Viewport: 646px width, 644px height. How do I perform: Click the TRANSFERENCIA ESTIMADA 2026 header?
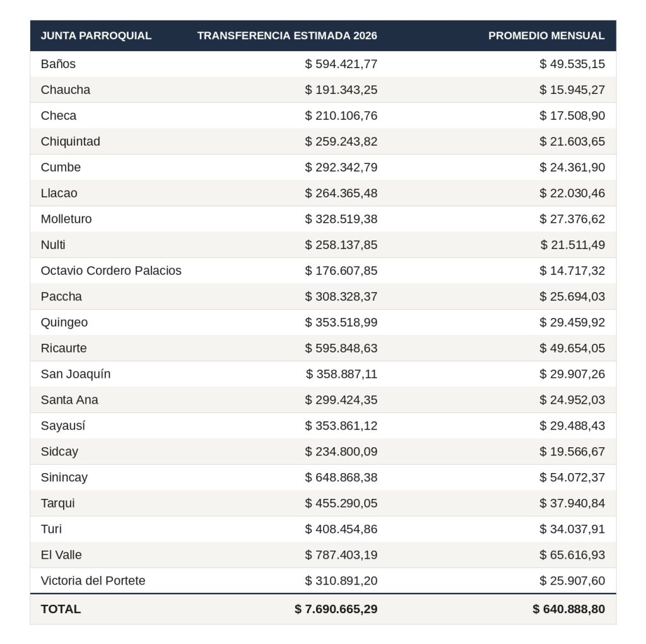(287, 36)
